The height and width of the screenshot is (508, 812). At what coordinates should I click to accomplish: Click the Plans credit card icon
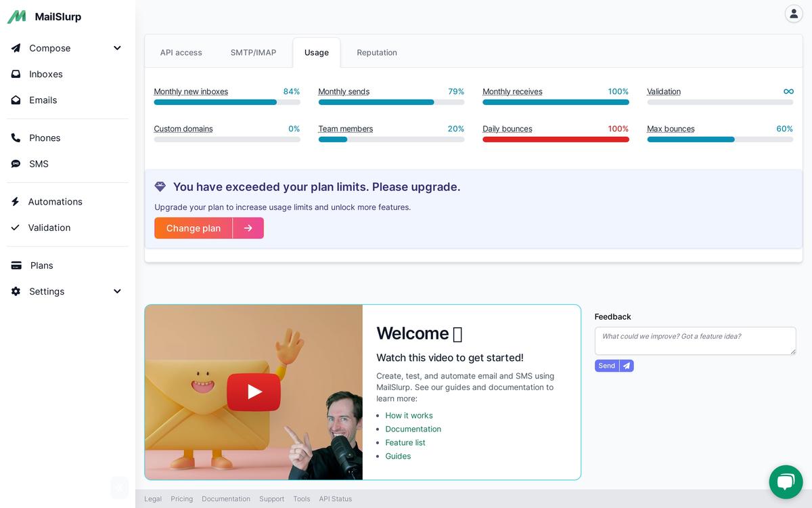(16, 266)
